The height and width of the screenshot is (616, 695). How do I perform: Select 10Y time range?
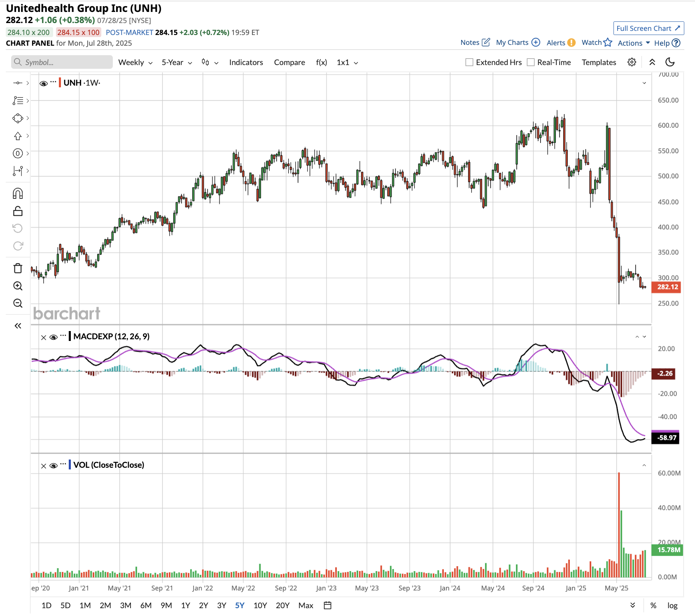pyautogui.click(x=260, y=605)
